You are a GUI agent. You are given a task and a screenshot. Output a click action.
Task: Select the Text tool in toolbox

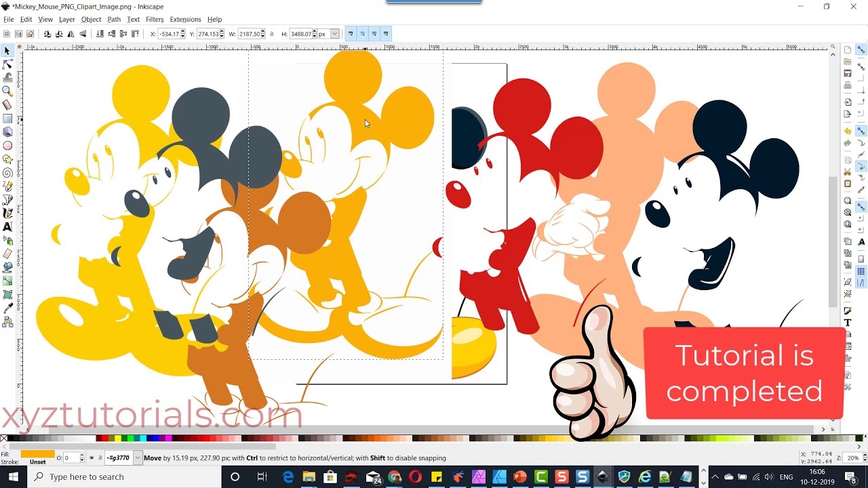[x=7, y=226]
